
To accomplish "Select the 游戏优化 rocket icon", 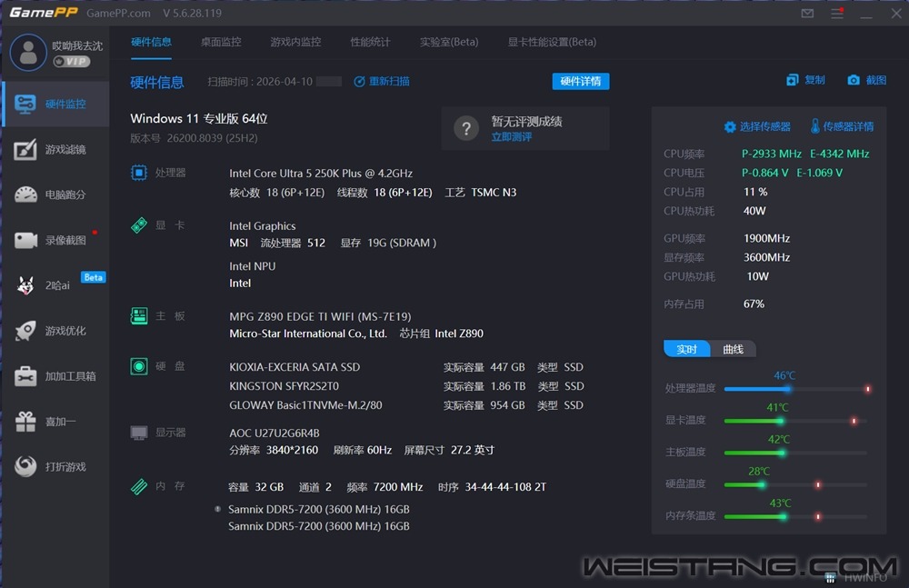I will [x=26, y=331].
